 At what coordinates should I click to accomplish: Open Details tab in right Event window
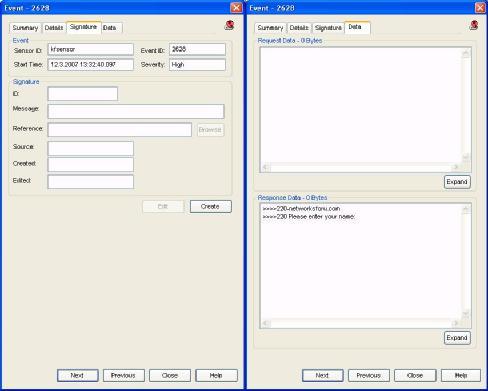[299, 28]
